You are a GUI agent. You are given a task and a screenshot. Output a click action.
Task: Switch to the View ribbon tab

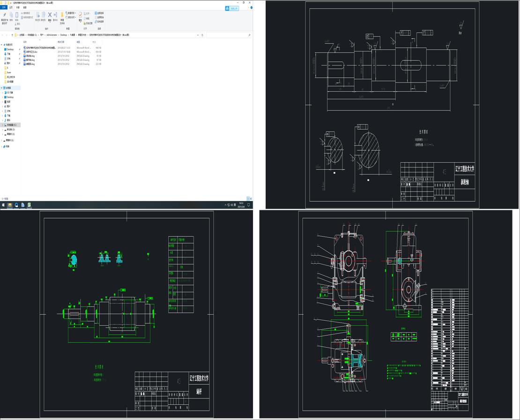pos(25,7)
